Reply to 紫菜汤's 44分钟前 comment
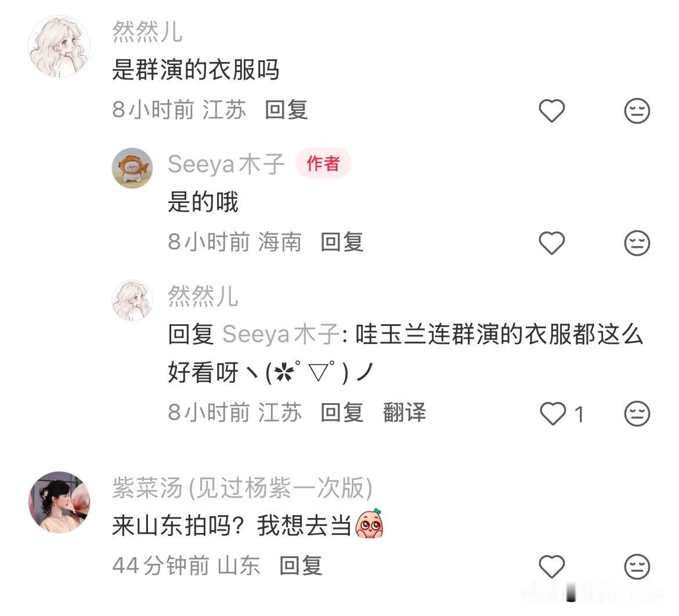 301,566
